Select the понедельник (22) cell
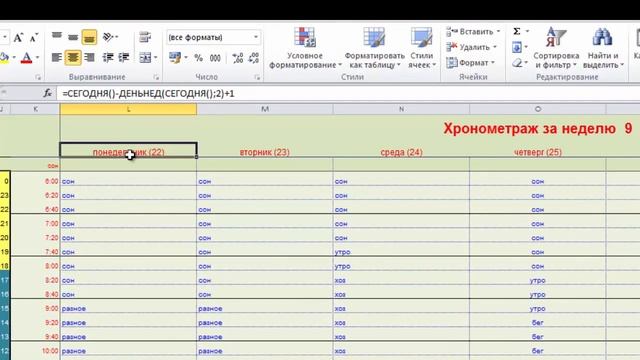 [x=129, y=150]
